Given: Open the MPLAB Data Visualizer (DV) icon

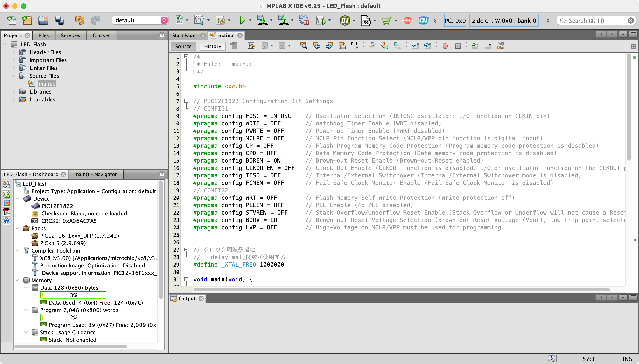Looking at the screenshot, I should pyautogui.click(x=345, y=20).
